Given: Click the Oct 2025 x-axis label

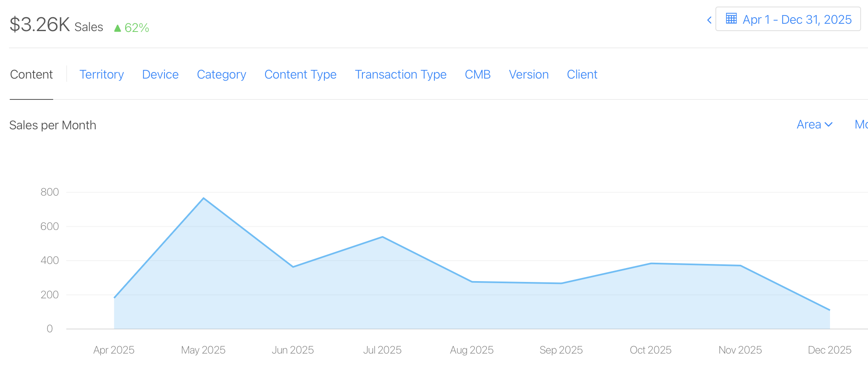Looking at the screenshot, I should [650, 350].
